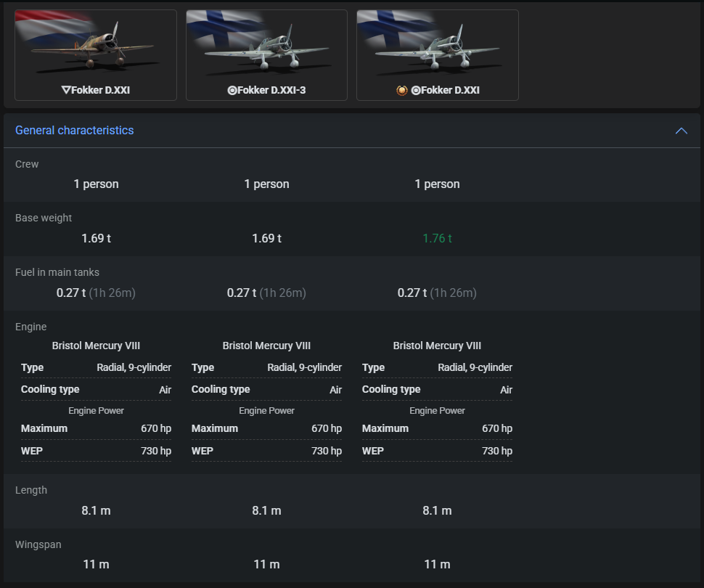
Task: Click the Dutch triangle icon before Fokker D.XXI
Action: (66, 91)
